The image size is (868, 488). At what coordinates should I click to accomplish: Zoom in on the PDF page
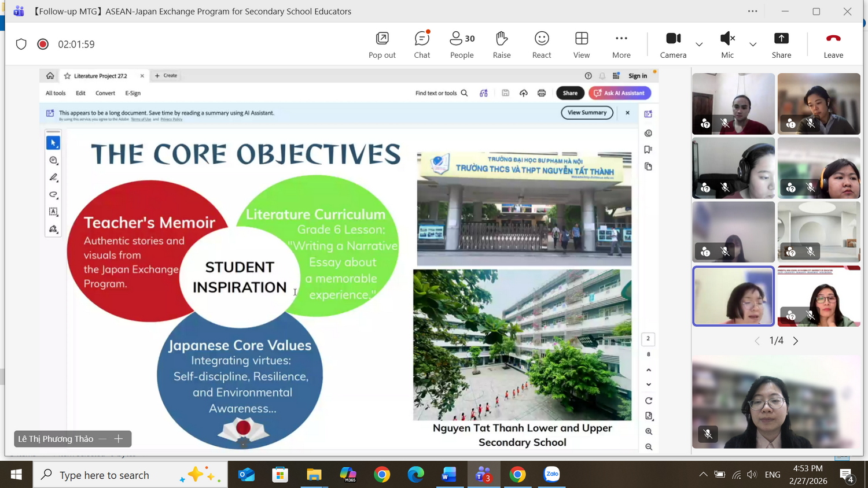pyautogui.click(x=648, y=431)
